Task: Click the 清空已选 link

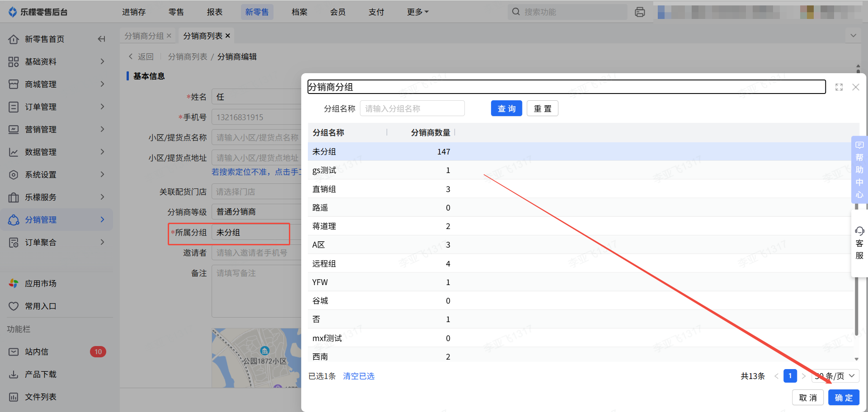Action: (359, 376)
